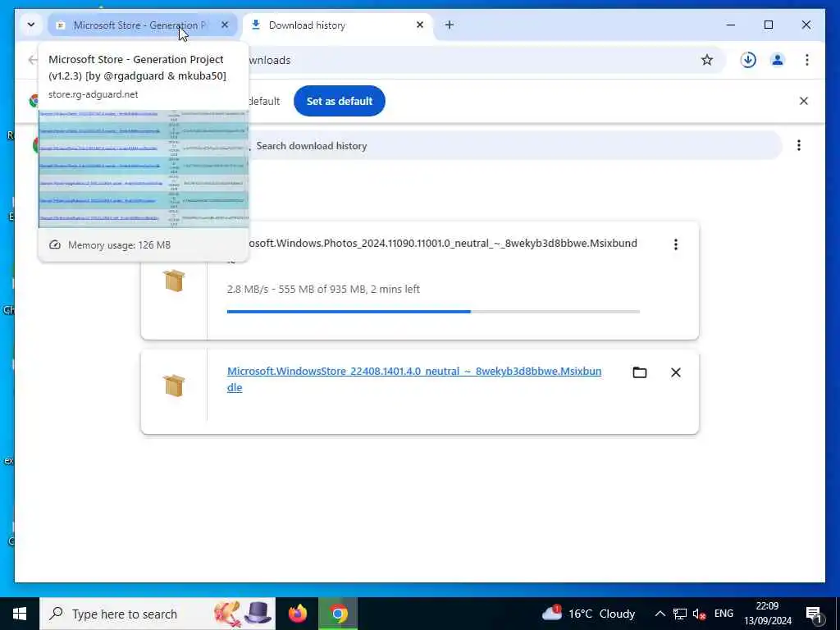Click the Windows.Photos package box icon

pyautogui.click(x=174, y=281)
